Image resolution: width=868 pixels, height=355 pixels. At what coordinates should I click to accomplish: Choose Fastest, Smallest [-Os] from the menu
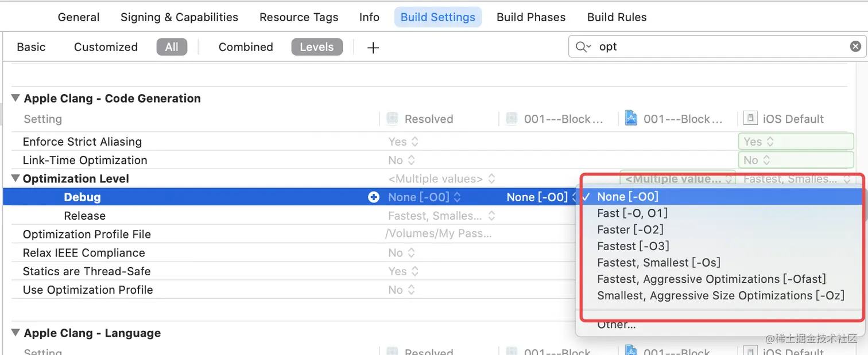[658, 263]
